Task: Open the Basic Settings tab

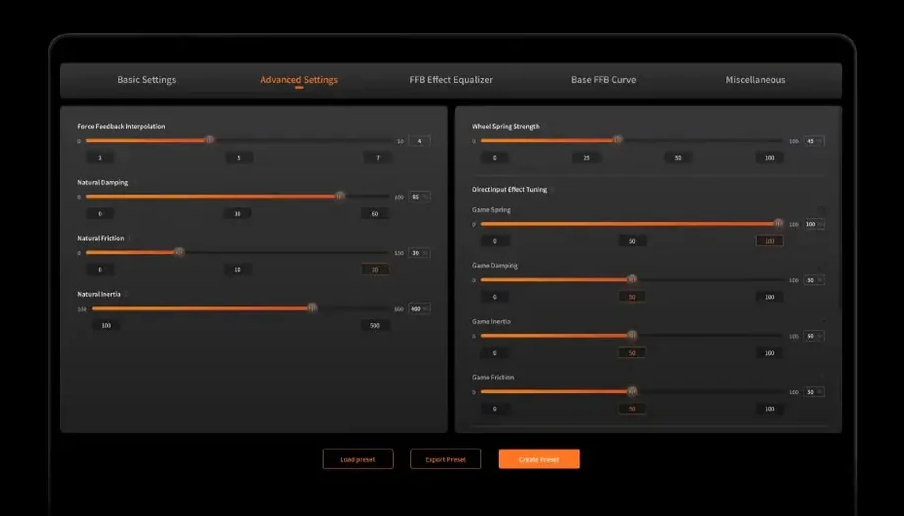Action: pos(147,80)
